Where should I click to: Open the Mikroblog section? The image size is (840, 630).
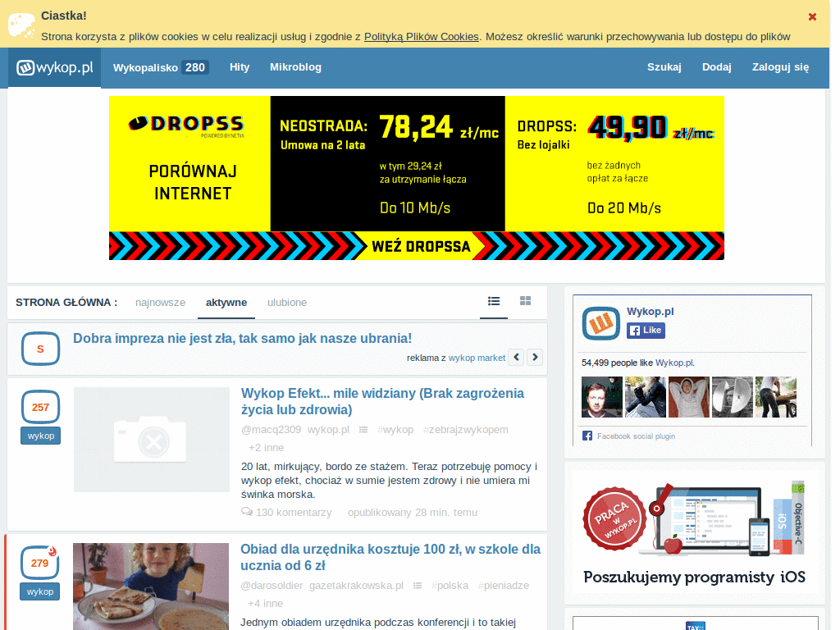[x=295, y=67]
